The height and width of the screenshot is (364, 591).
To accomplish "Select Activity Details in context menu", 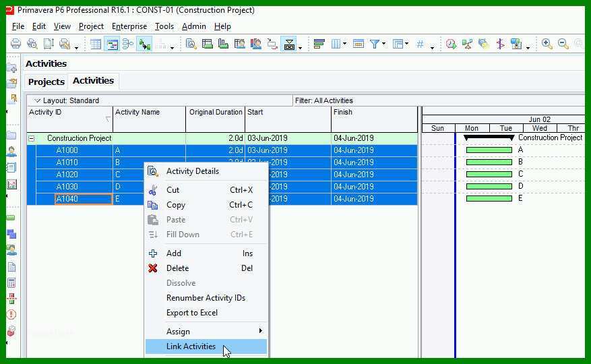I will point(206,171).
